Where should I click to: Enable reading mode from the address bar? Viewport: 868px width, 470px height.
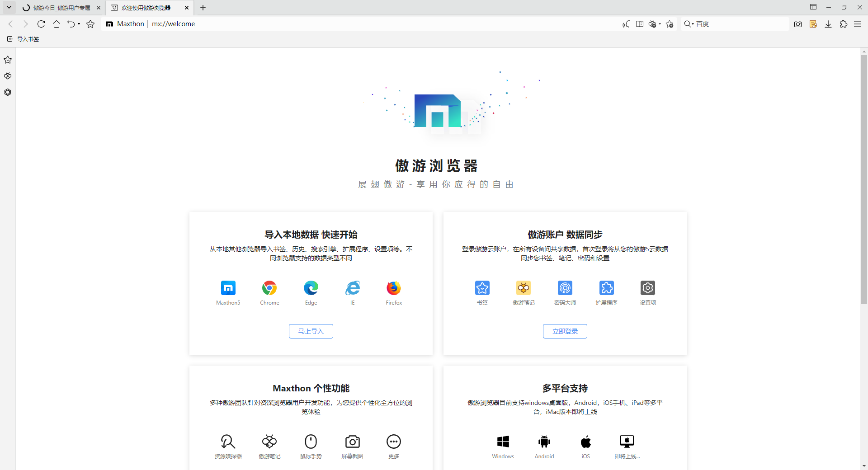pyautogui.click(x=639, y=24)
